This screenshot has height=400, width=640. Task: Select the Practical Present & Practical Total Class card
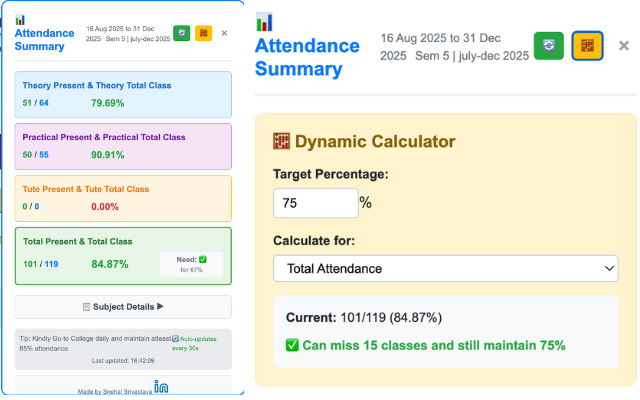[123, 147]
